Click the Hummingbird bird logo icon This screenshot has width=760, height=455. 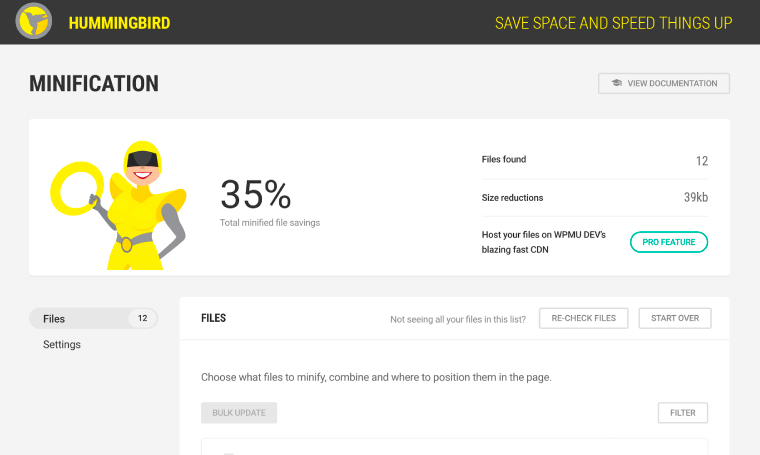point(34,22)
